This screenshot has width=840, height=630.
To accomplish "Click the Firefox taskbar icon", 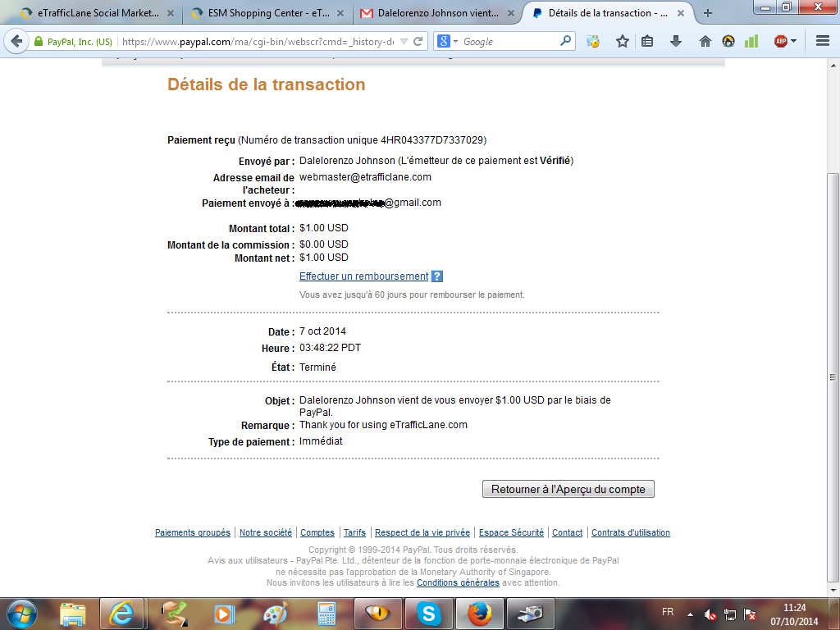I will click(479, 614).
